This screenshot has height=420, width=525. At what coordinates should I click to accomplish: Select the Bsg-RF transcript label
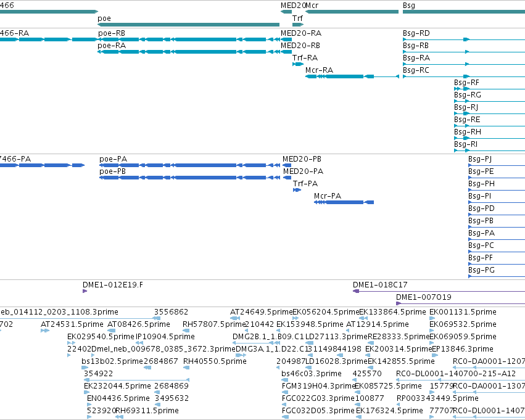pos(466,83)
